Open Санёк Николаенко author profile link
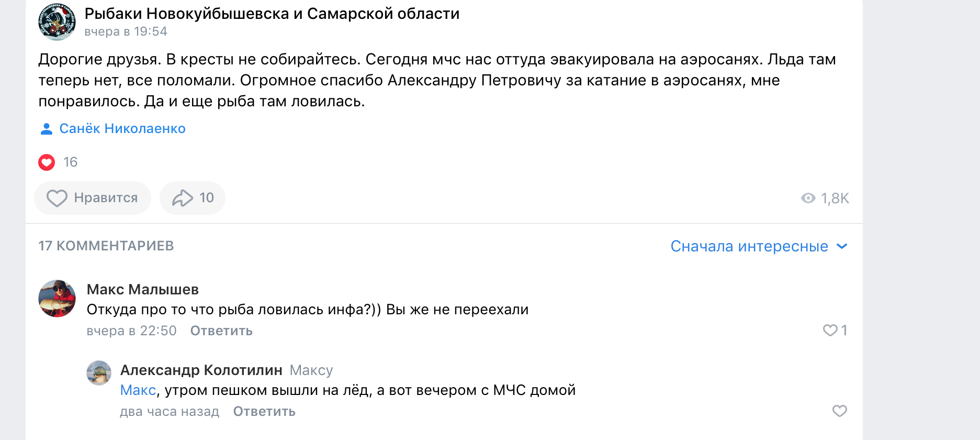980x440 pixels. click(x=122, y=129)
